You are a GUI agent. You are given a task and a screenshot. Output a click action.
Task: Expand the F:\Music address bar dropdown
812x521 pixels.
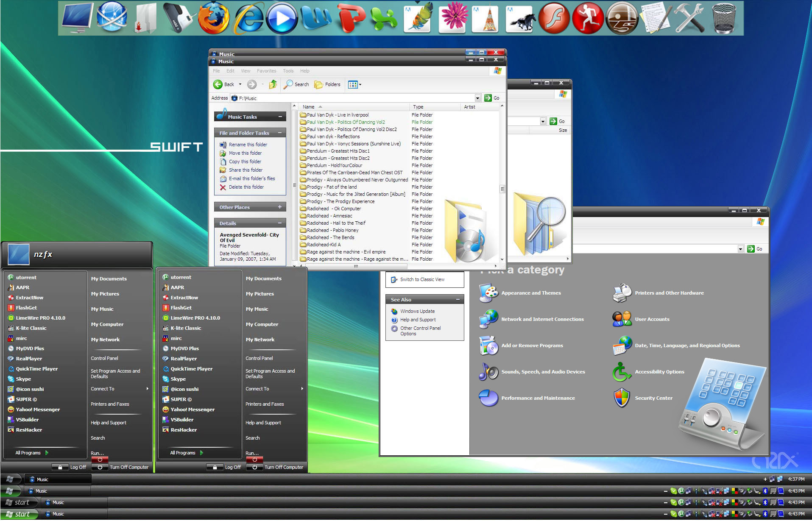pos(477,98)
